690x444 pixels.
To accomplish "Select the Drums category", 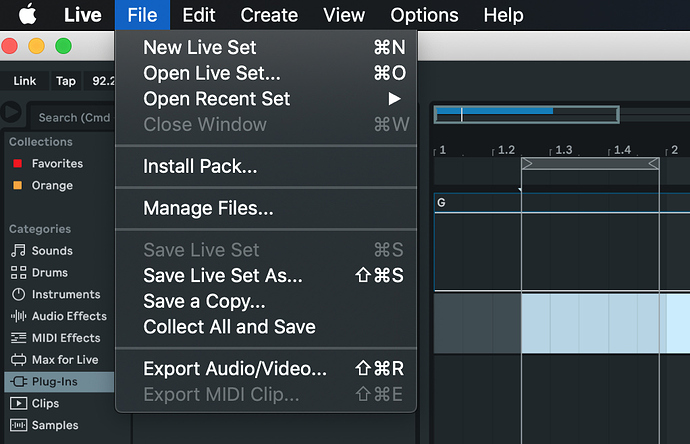I will click(49, 272).
